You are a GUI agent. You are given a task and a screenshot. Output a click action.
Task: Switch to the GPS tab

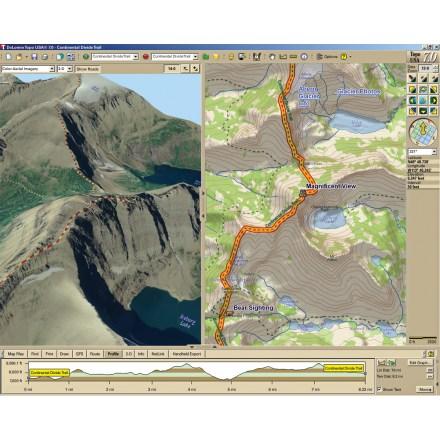click(x=79, y=354)
